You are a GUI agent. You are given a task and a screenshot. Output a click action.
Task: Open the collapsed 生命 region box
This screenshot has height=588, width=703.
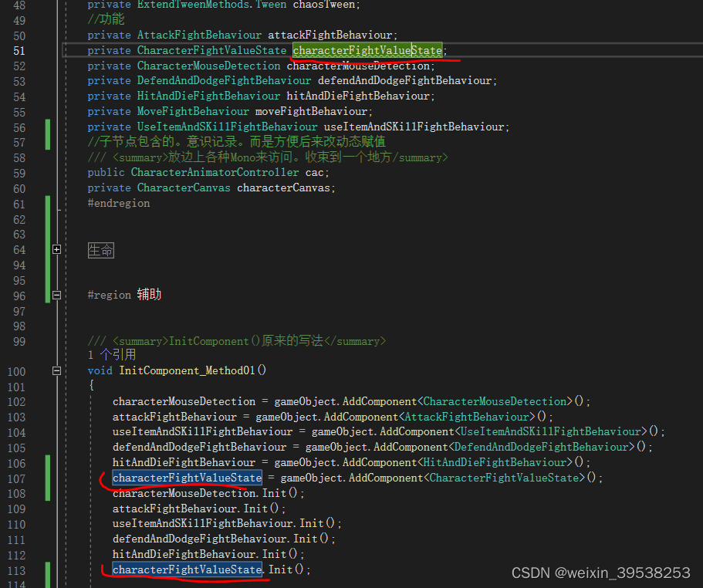101,250
